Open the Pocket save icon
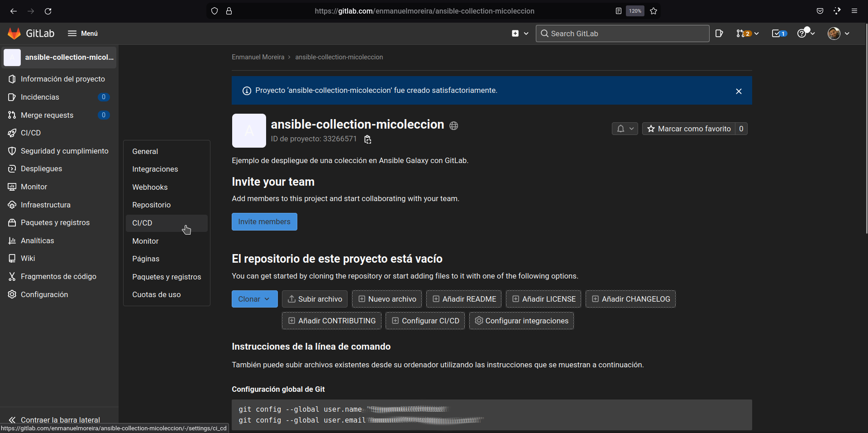The width and height of the screenshot is (868, 433). 820,11
